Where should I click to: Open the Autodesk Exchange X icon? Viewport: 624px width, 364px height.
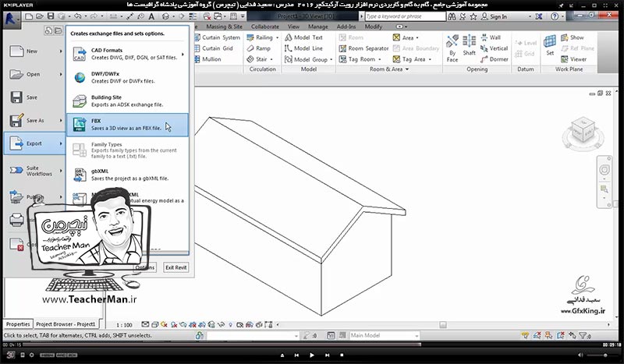click(538, 16)
